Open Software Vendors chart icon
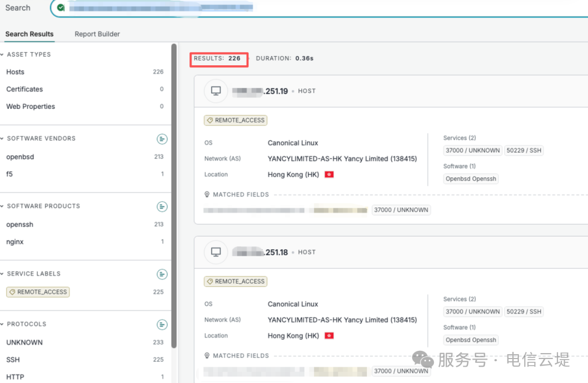 coord(162,139)
